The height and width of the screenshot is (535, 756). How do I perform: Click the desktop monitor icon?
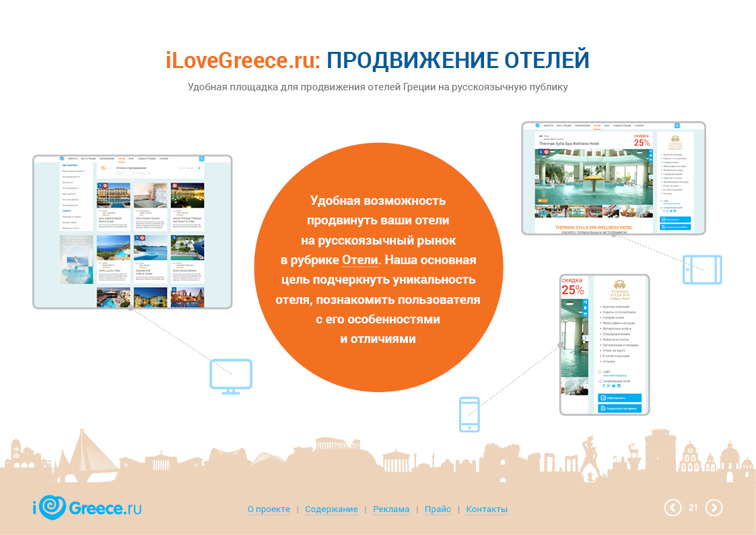(231, 377)
